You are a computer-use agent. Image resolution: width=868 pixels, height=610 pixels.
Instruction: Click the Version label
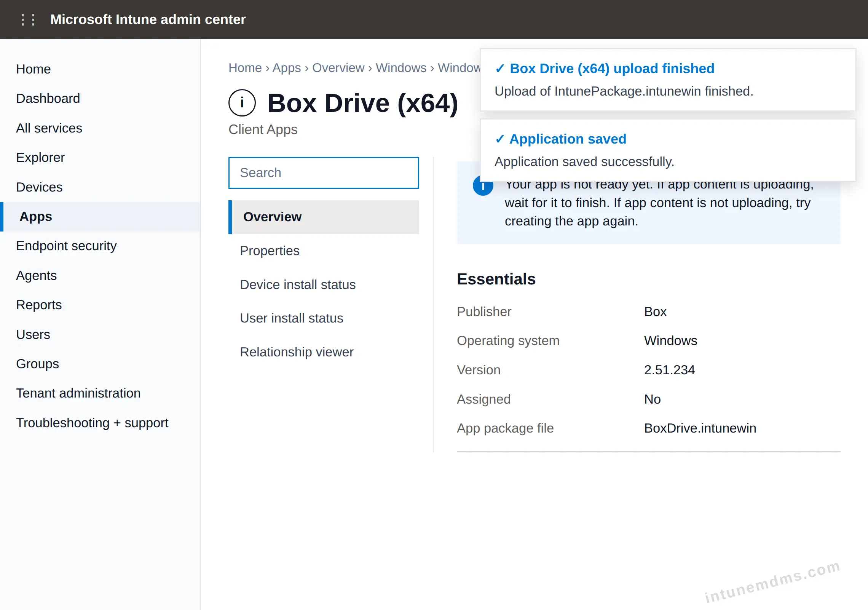click(479, 370)
